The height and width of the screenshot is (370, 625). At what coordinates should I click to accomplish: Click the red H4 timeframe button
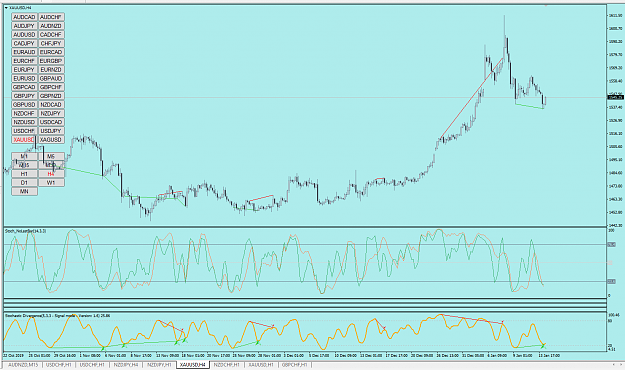pyautogui.click(x=51, y=174)
